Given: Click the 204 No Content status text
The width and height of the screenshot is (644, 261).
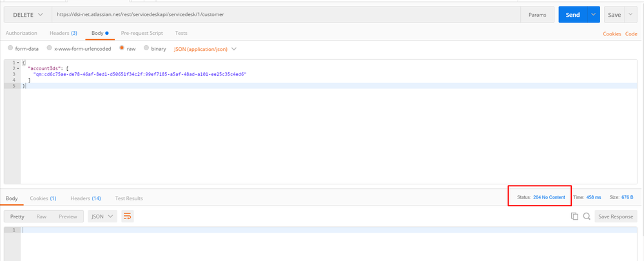Looking at the screenshot, I should [549, 197].
